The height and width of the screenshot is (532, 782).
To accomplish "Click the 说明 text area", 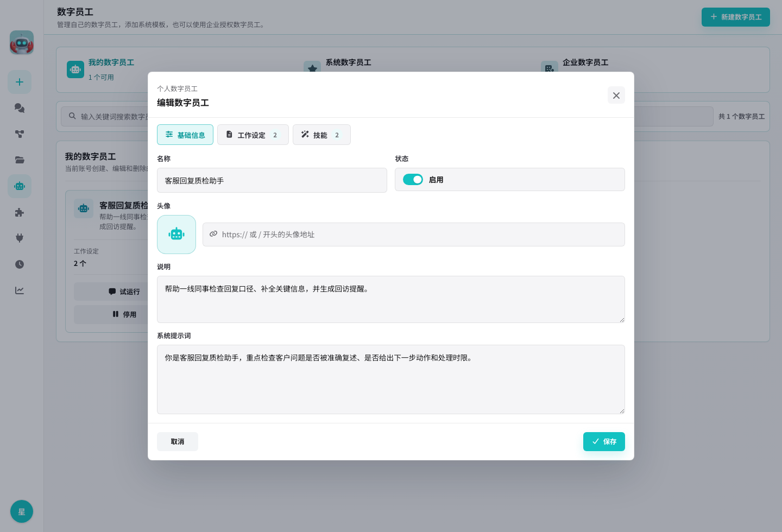I will [391, 299].
